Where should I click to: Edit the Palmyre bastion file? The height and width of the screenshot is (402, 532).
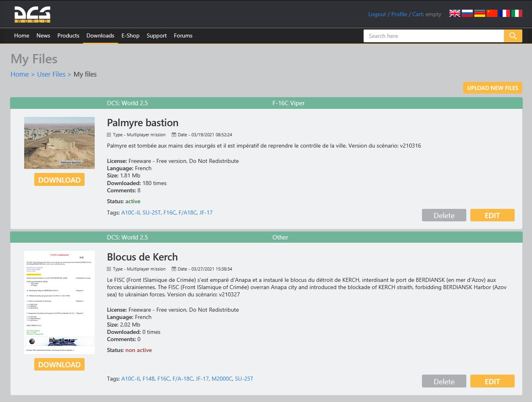(x=493, y=215)
